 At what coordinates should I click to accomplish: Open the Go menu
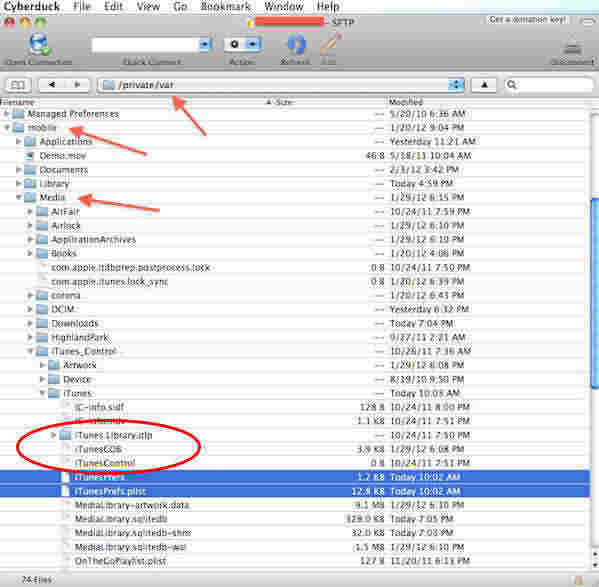click(x=180, y=6)
